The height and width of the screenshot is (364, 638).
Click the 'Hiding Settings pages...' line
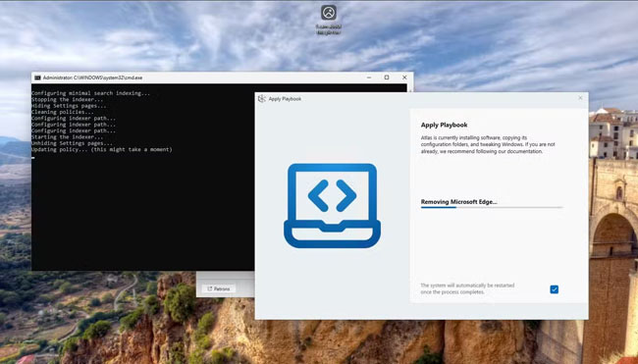69,106
